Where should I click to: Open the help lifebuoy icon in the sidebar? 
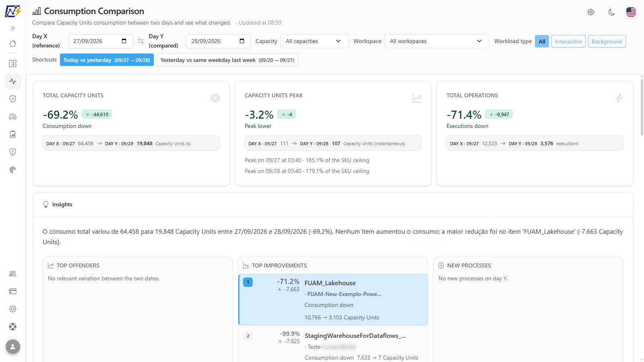point(13,327)
